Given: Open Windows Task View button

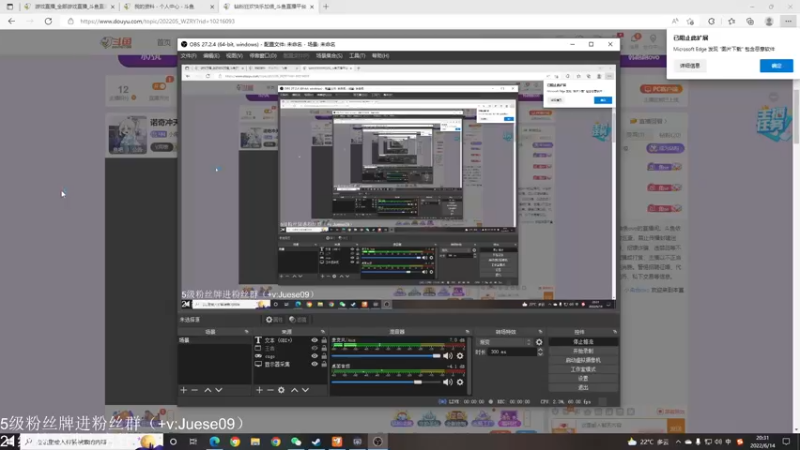Looking at the screenshot, I should [x=193, y=442].
